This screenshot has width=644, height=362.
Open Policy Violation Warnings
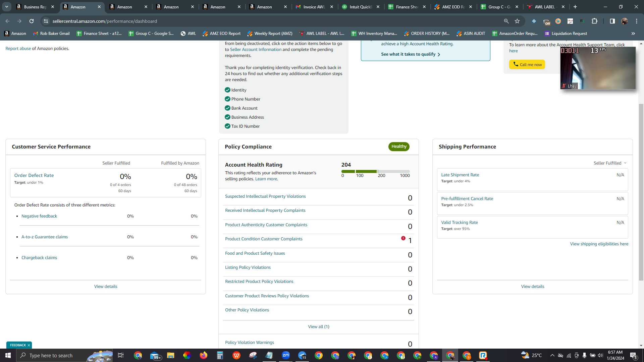pyautogui.click(x=250, y=343)
